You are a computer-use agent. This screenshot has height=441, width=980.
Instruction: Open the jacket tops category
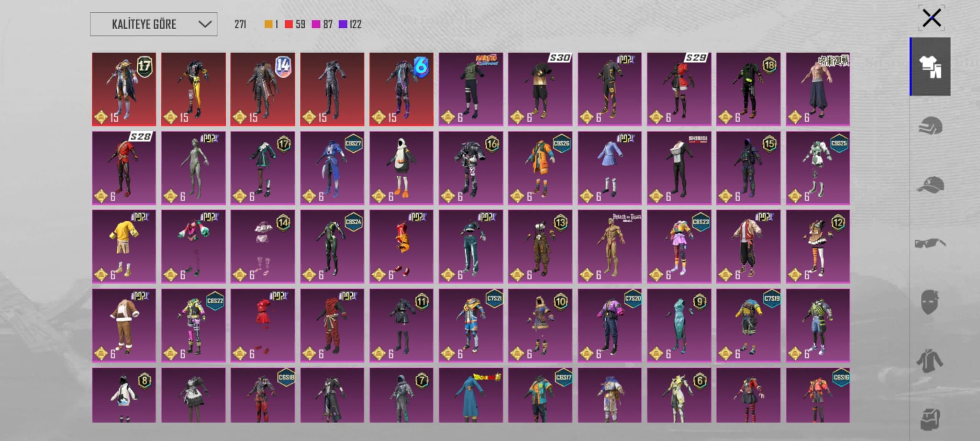[930, 361]
